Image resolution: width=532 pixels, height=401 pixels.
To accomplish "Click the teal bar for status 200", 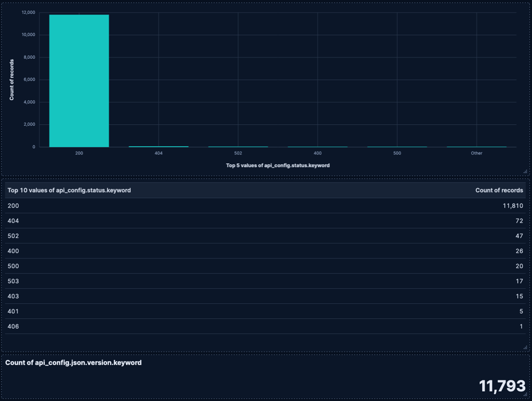I will pyautogui.click(x=79, y=81).
